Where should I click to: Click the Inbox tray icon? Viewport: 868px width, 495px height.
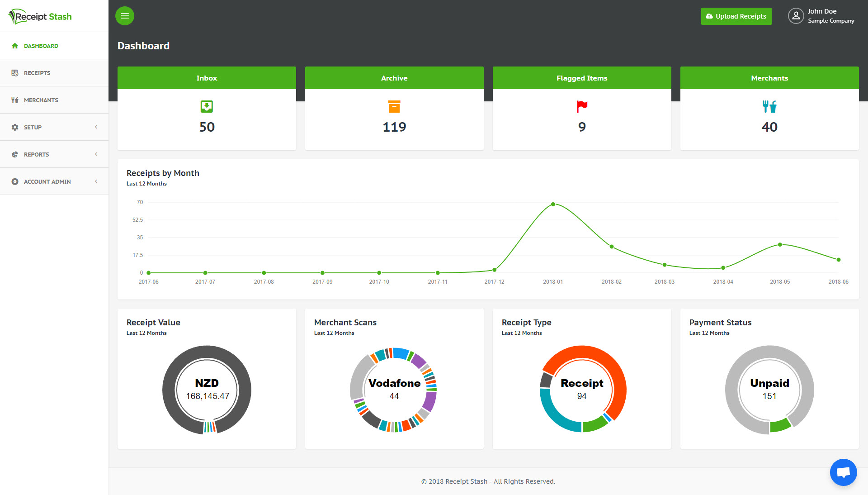(x=207, y=107)
